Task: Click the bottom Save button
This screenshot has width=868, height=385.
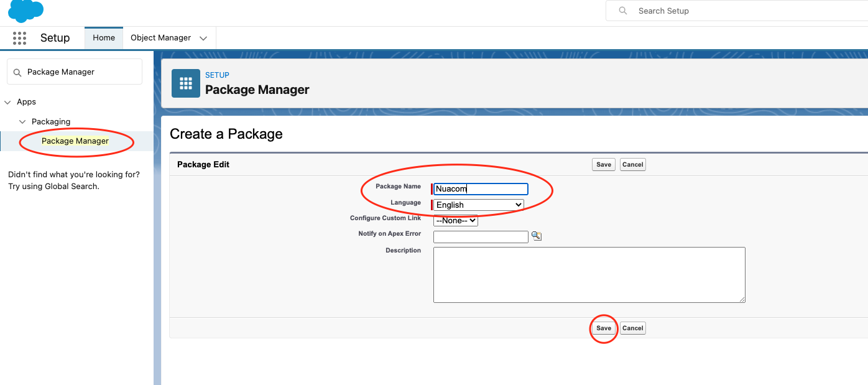Action: pos(604,328)
